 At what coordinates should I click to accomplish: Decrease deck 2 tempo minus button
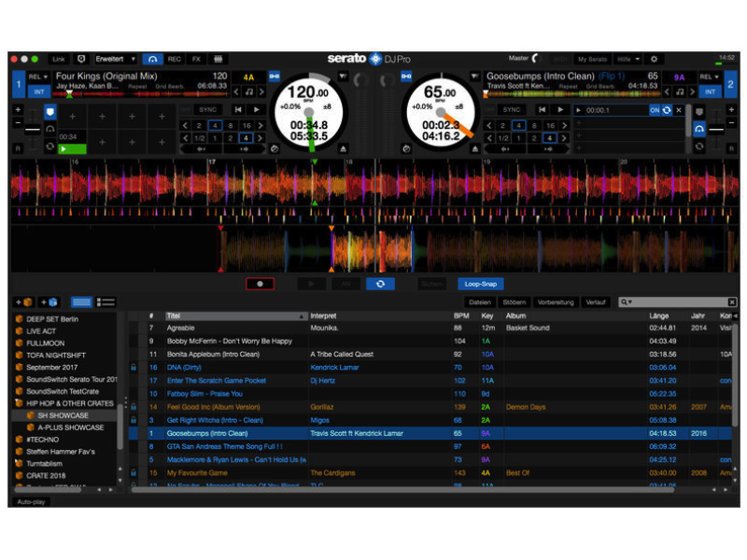[731, 122]
